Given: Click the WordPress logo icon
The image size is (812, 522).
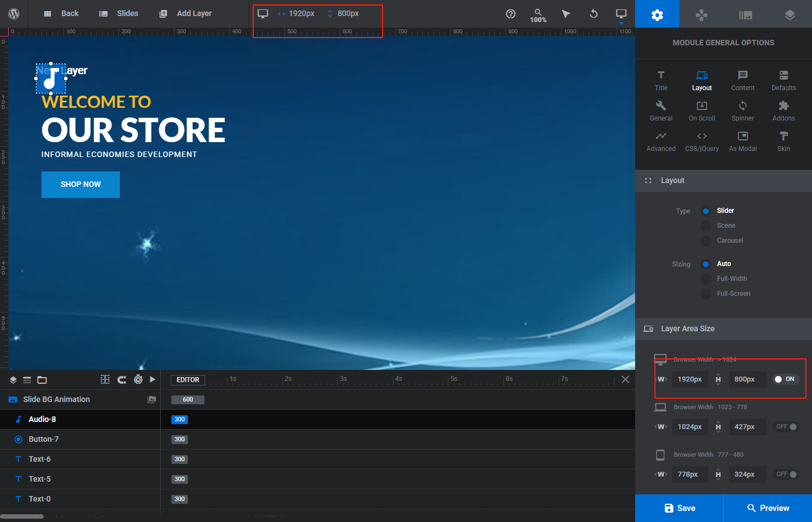Looking at the screenshot, I should coord(14,14).
